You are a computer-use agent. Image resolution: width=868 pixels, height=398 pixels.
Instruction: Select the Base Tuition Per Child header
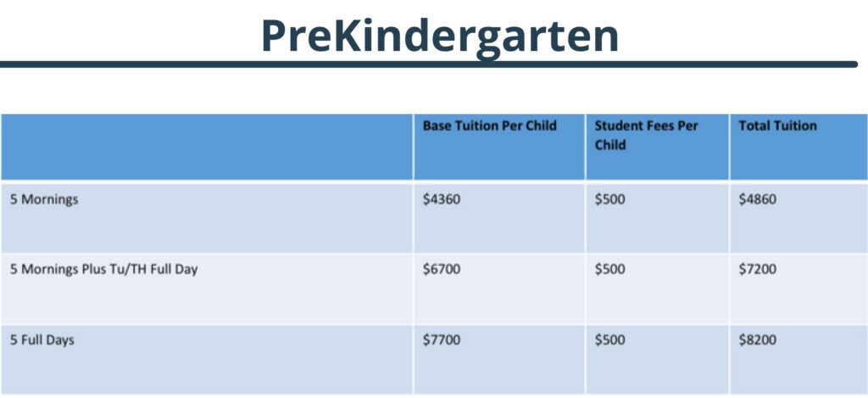[489, 126]
